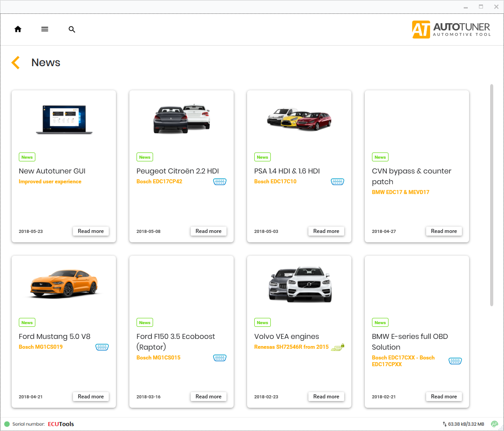Image resolution: width=504 pixels, height=431 pixels.
Task: Click the Autotuner logo at top right
Action: pos(451,30)
